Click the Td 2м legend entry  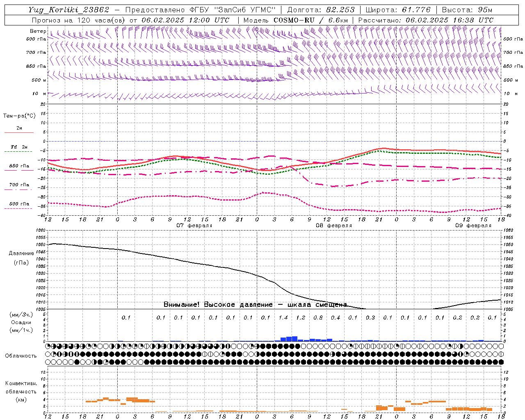19,147
